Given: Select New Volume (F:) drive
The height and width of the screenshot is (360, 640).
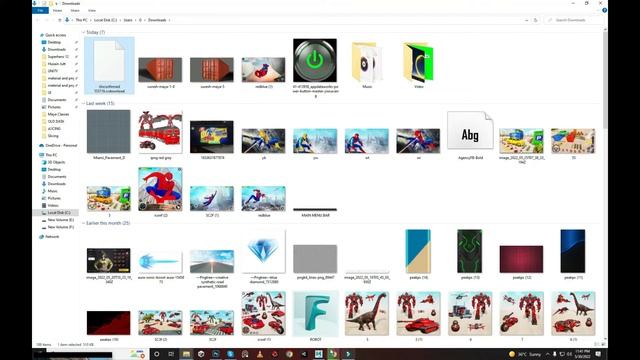Looking at the screenshot, I should click(x=60, y=227).
